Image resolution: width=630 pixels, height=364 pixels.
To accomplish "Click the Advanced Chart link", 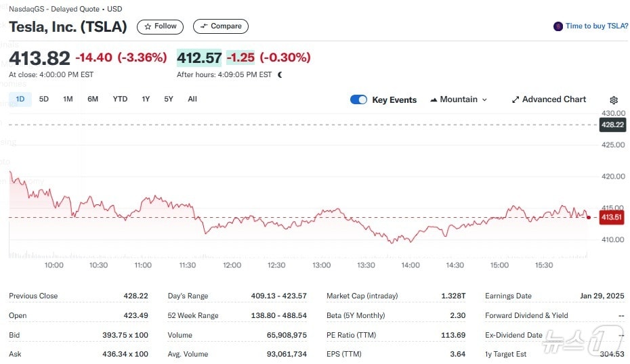I will tap(553, 99).
